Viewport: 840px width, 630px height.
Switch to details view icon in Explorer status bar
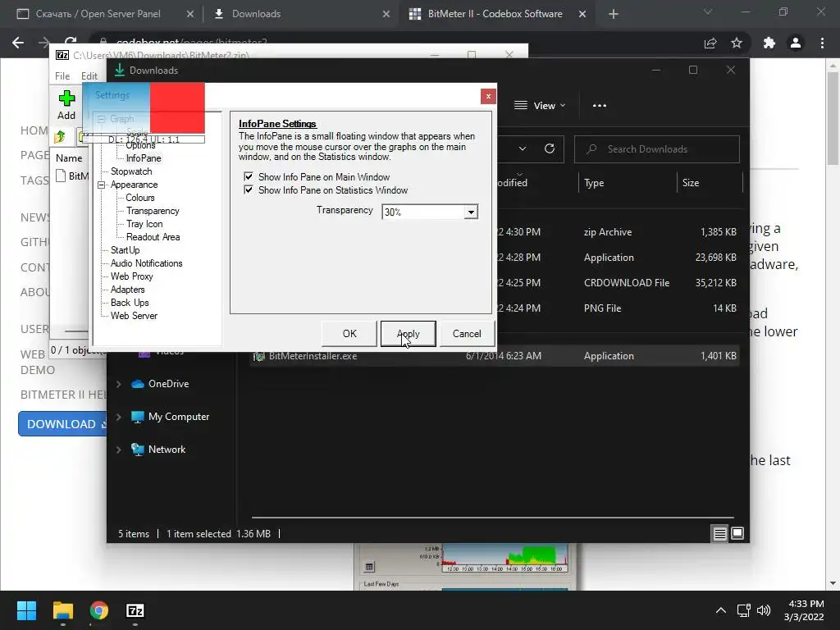719,533
